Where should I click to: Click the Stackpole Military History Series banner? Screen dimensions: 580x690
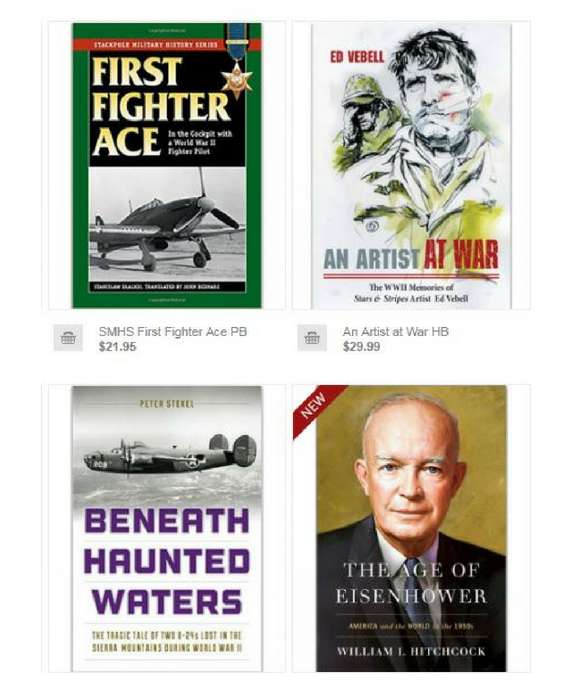(156, 45)
